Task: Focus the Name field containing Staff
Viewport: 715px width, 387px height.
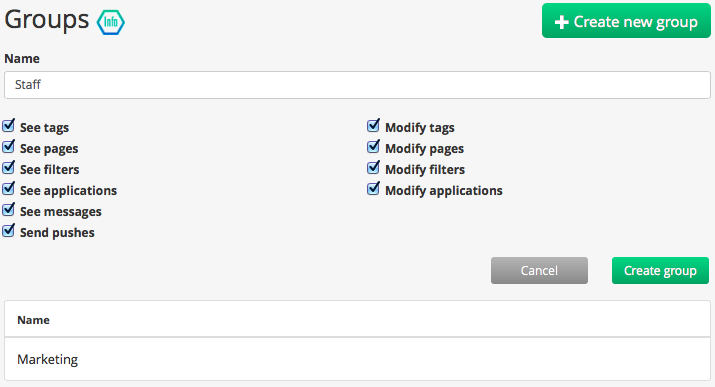Action: (x=358, y=85)
